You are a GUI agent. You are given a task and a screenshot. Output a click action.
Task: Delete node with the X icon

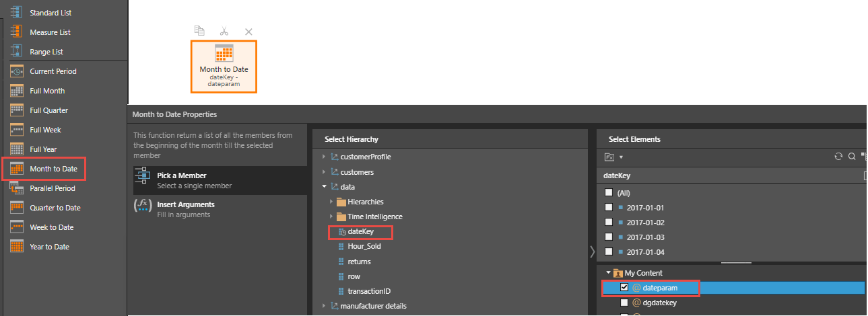(x=248, y=32)
